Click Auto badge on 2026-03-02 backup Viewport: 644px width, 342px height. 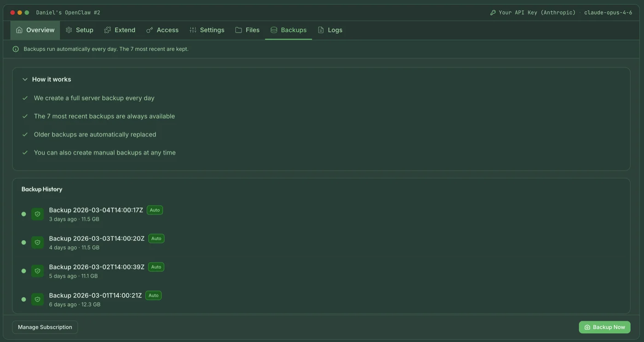point(156,267)
